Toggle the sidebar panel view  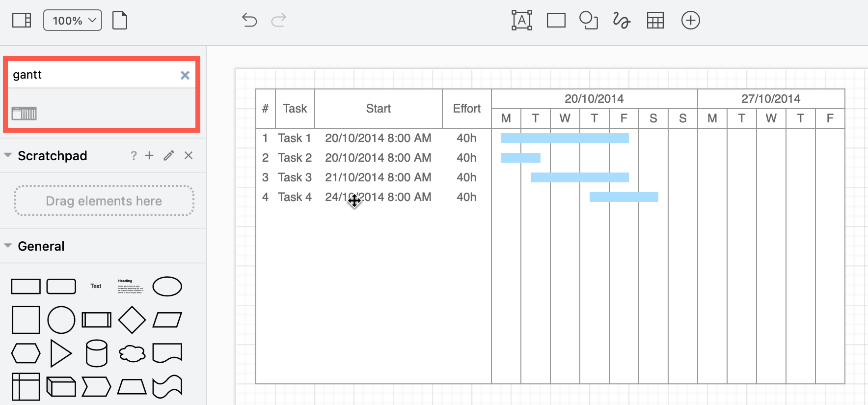22,21
